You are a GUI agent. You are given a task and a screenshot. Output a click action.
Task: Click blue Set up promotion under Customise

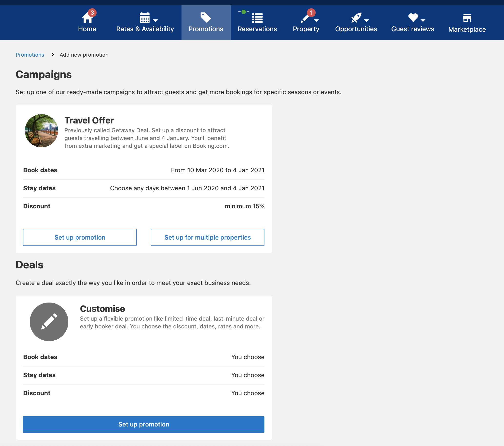(143, 424)
